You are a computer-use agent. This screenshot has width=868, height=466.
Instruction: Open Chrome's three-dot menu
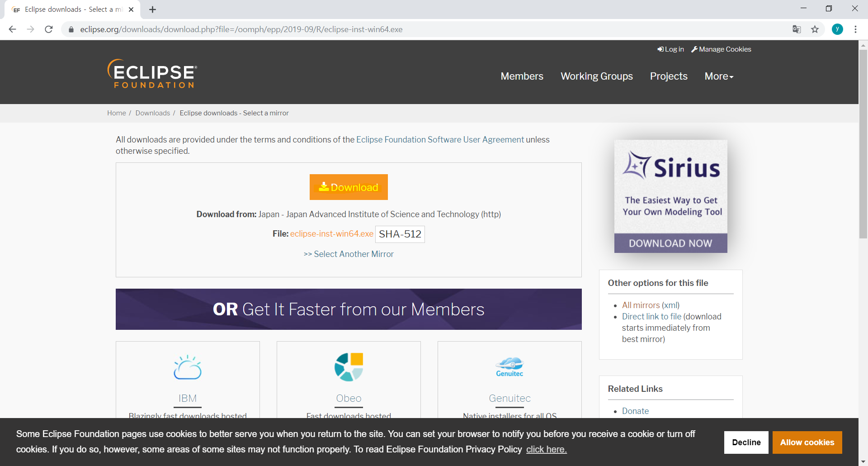(x=855, y=29)
